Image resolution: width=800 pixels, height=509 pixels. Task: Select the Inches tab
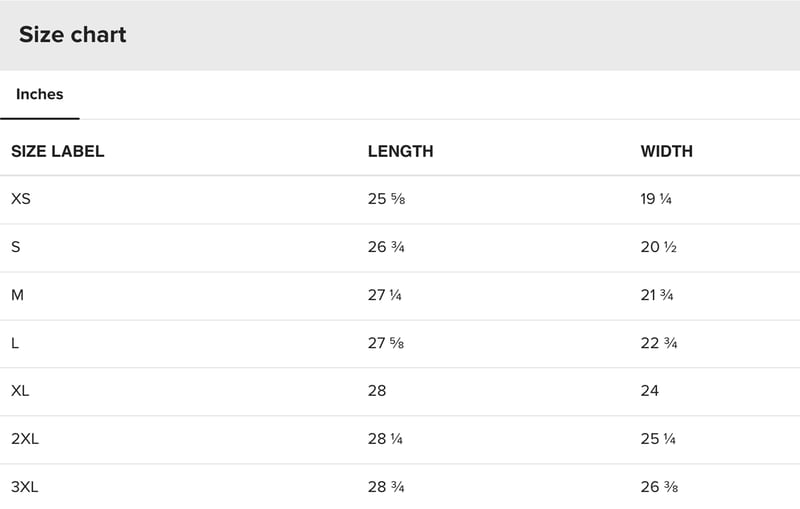click(x=40, y=94)
